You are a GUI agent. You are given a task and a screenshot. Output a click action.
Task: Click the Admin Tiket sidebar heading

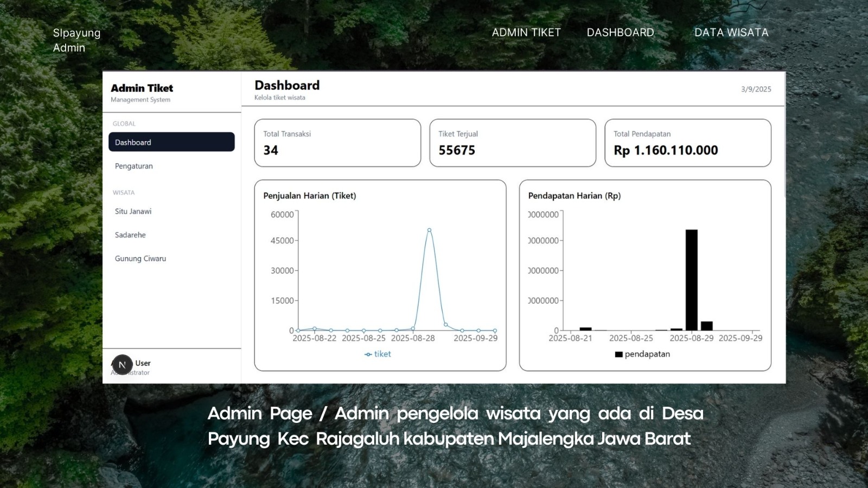[142, 88]
